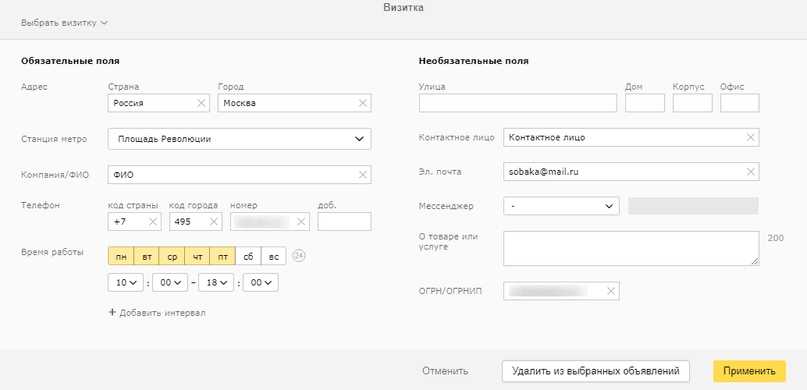Open the start minutes dropdown

[x=170, y=282]
